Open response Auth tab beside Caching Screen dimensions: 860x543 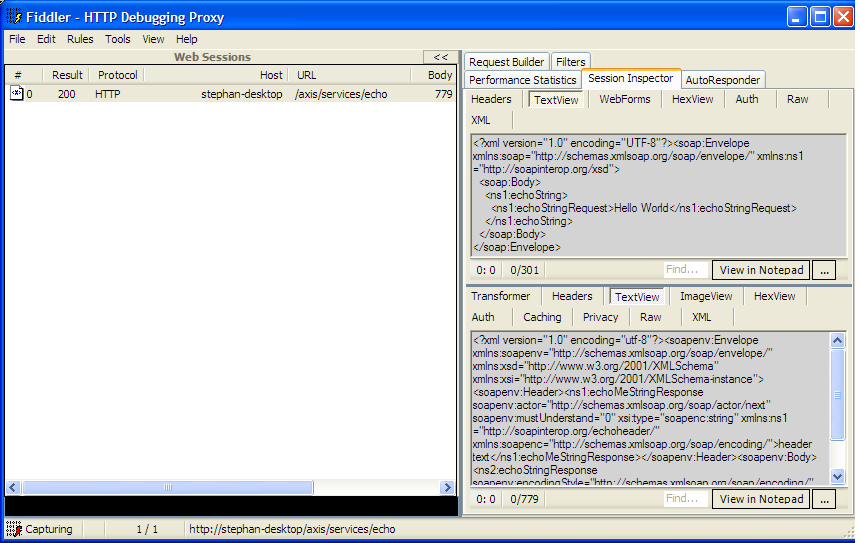click(x=483, y=317)
